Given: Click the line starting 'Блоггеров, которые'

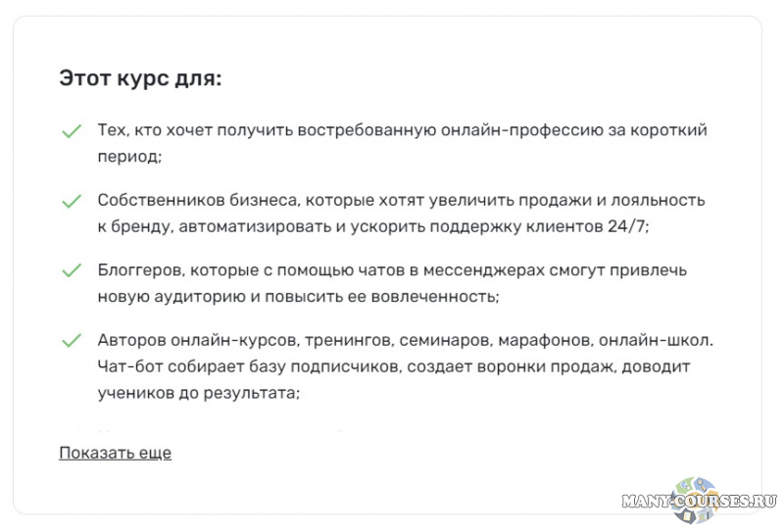Looking at the screenshot, I should point(392,269).
